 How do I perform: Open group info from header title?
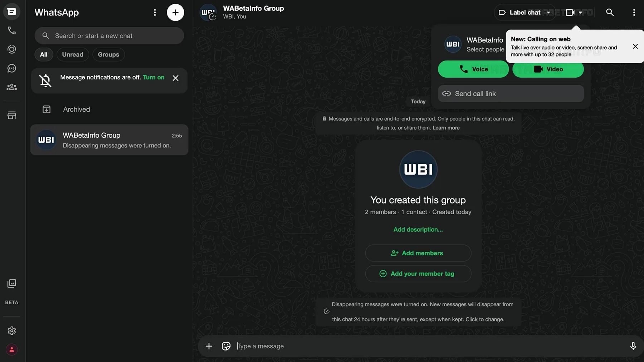click(253, 8)
